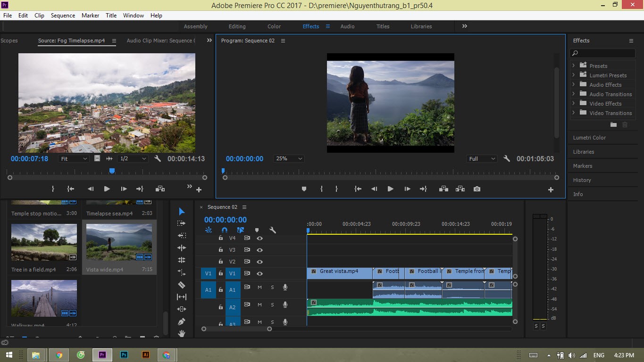Expand the Video Effects folder
644x362 pixels.
573,103
